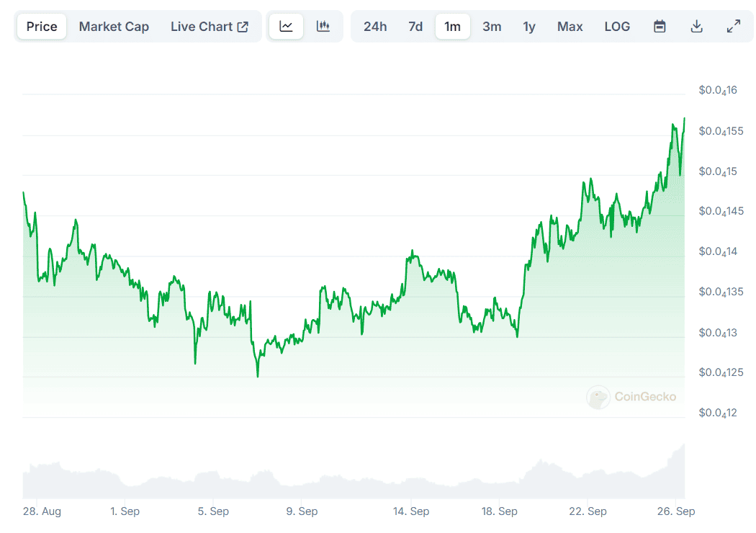Screen dimensions: 756x533
Task: Select 1y time range
Action: (x=529, y=27)
